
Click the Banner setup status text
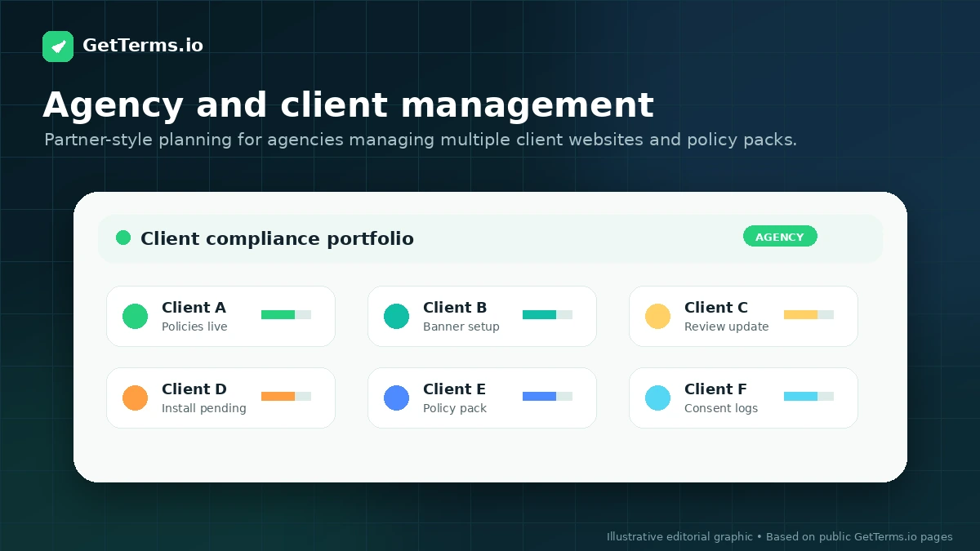[461, 327]
